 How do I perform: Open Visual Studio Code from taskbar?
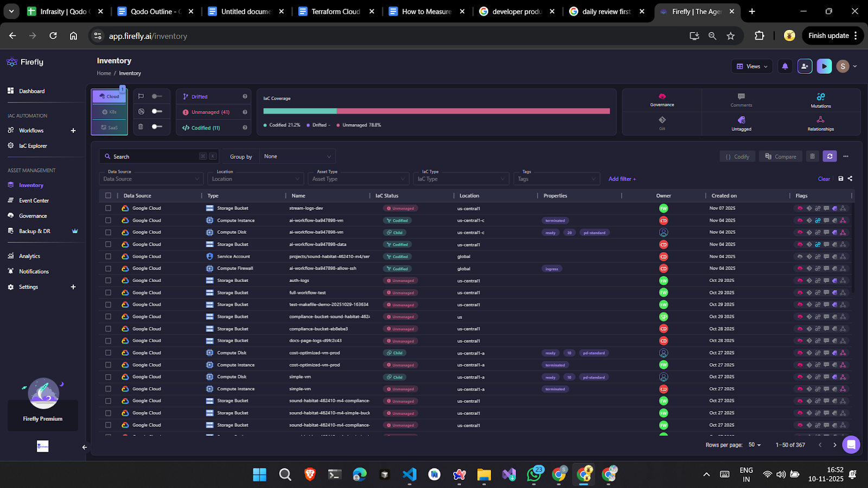410,474
